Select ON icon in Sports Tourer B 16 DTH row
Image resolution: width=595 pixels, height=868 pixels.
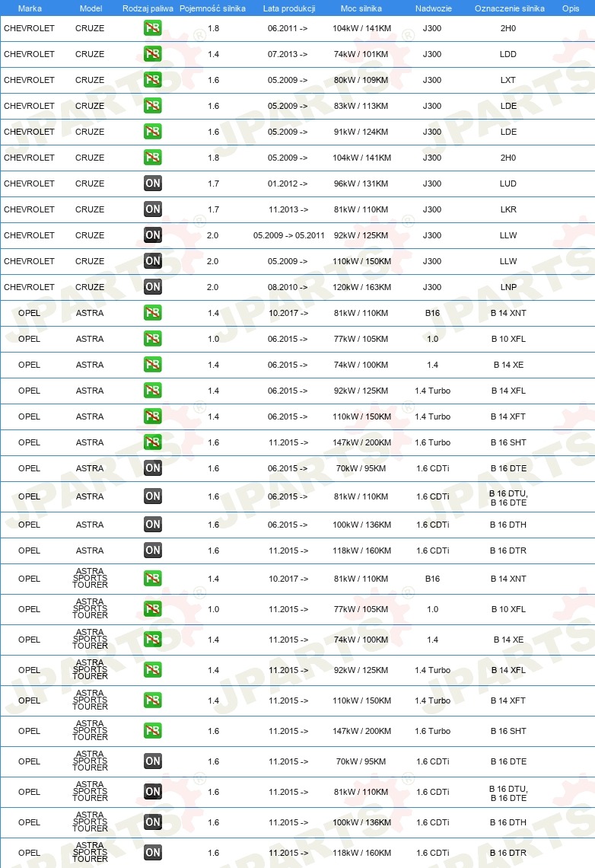point(153,822)
